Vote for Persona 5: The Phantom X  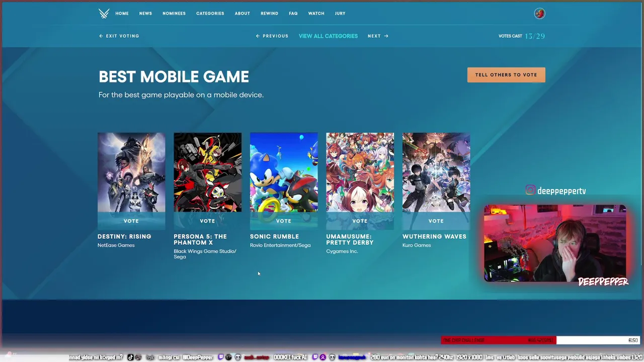tap(207, 221)
